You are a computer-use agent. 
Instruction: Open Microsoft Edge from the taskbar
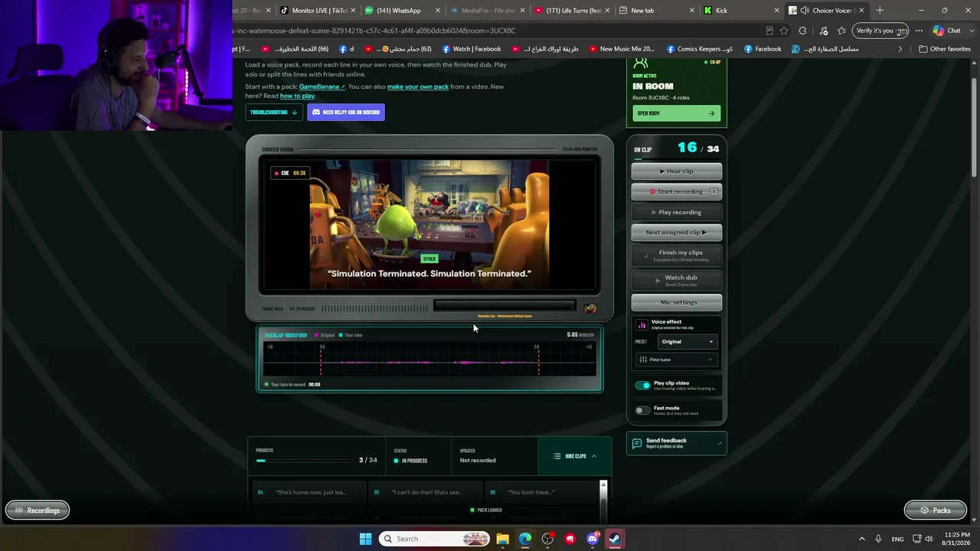coord(525,539)
